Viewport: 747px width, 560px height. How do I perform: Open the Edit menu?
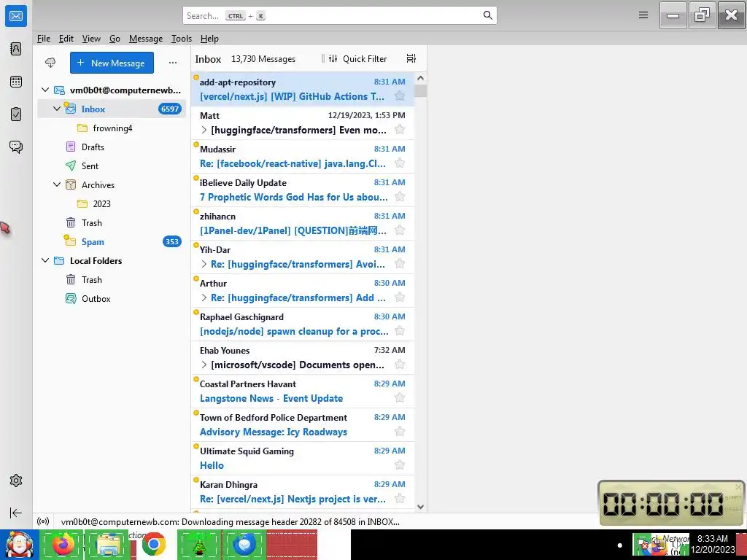pos(66,39)
